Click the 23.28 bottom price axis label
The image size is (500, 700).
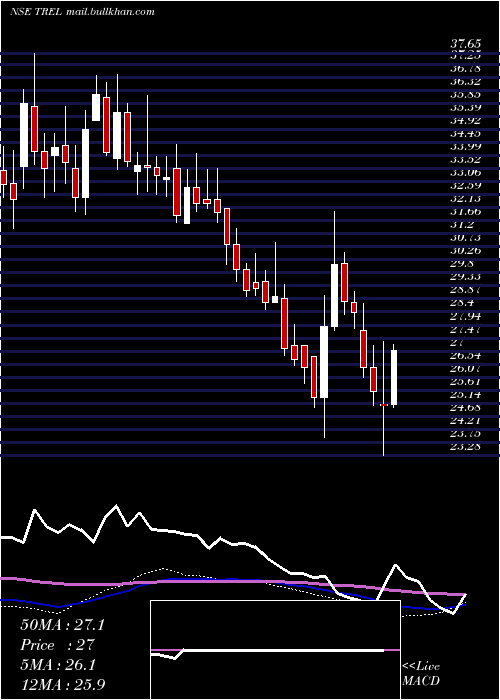(465, 446)
